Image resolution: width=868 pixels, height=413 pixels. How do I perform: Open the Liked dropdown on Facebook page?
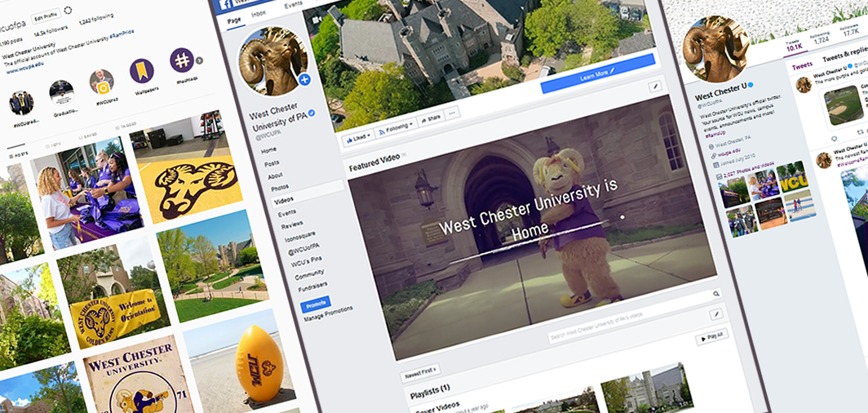point(357,139)
